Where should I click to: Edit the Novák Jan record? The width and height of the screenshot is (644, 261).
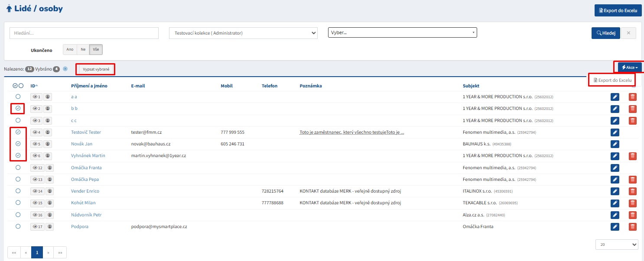615,144
